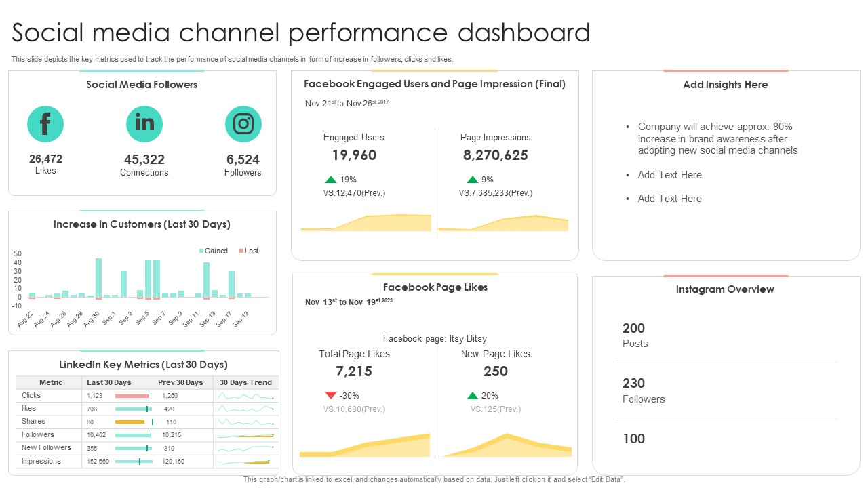This screenshot has width=868, height=488.
Task: Click the Nov 21st to Nov 26th date
Action: [x=347, y=103]
